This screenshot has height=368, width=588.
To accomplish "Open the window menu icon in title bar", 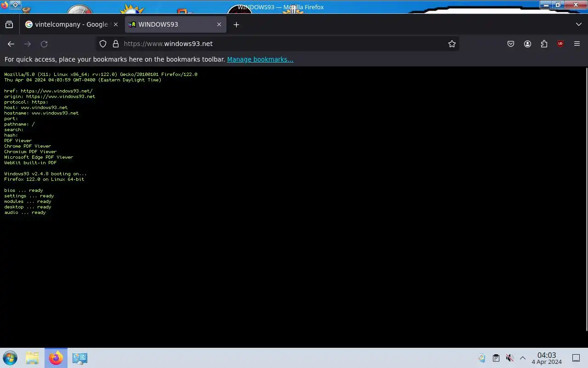I will click(x=15, y=5).
